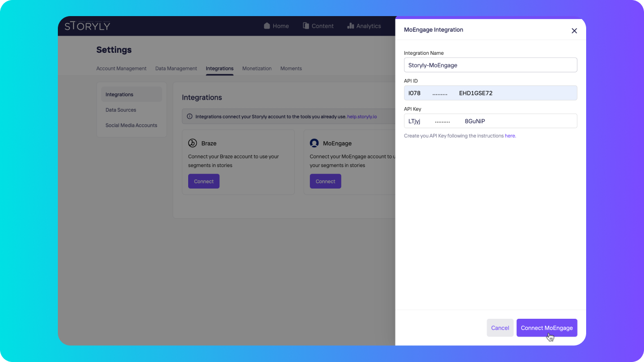This screenshot has width=644, height=362.
Task: Click the API Key input field
Action: (491, 121)
